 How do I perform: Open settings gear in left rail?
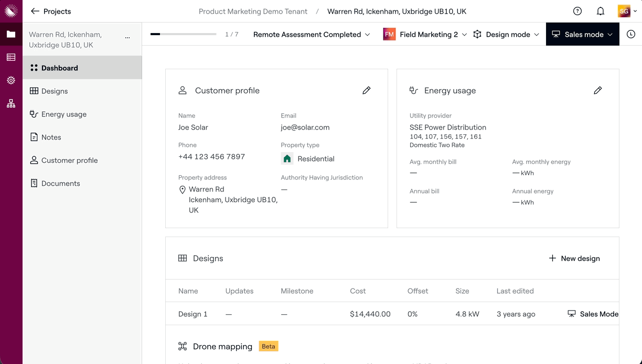coord(11,80)
